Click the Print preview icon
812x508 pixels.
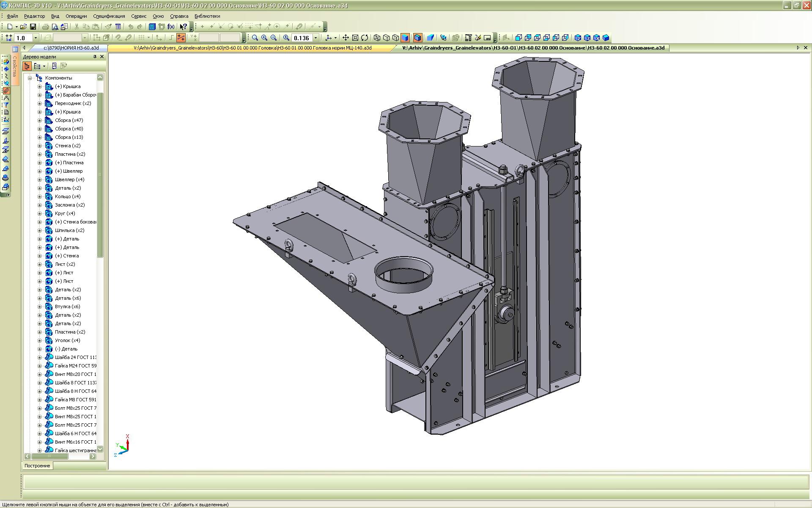[55, 27]
